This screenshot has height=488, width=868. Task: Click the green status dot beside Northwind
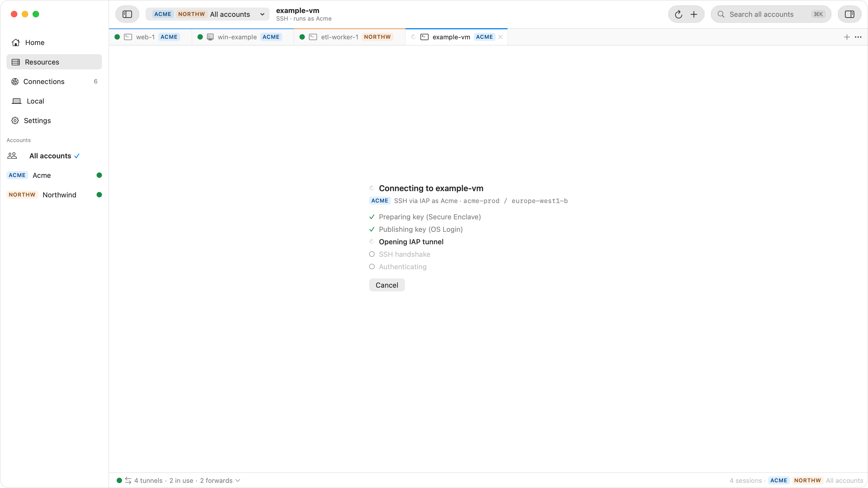pos(99,195)
